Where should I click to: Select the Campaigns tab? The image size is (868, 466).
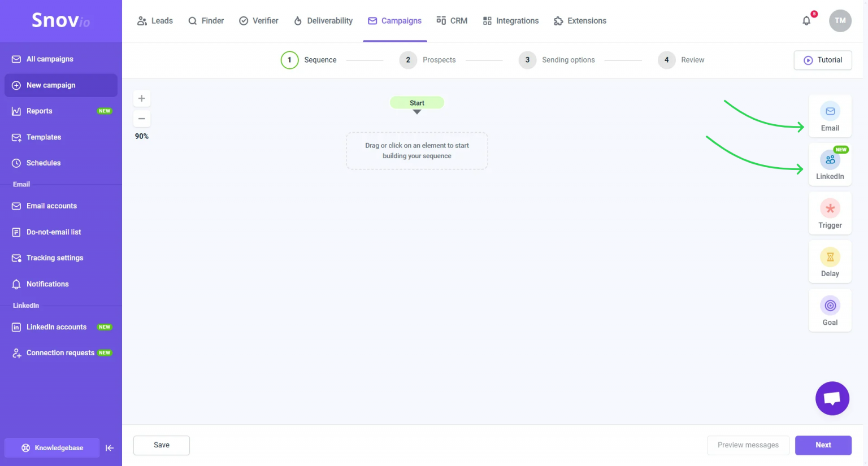click(394, 21)
